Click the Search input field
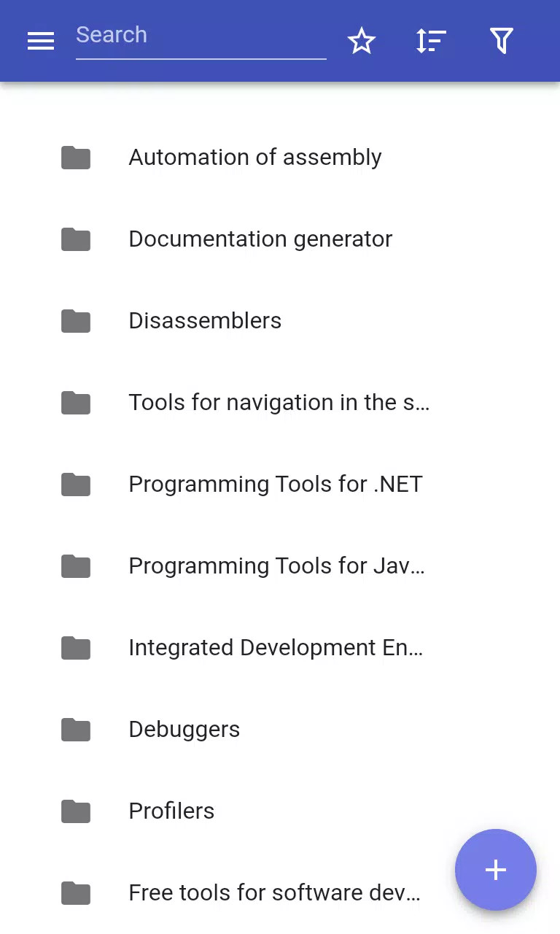The image size is (560, 934). tap(201, 36)
